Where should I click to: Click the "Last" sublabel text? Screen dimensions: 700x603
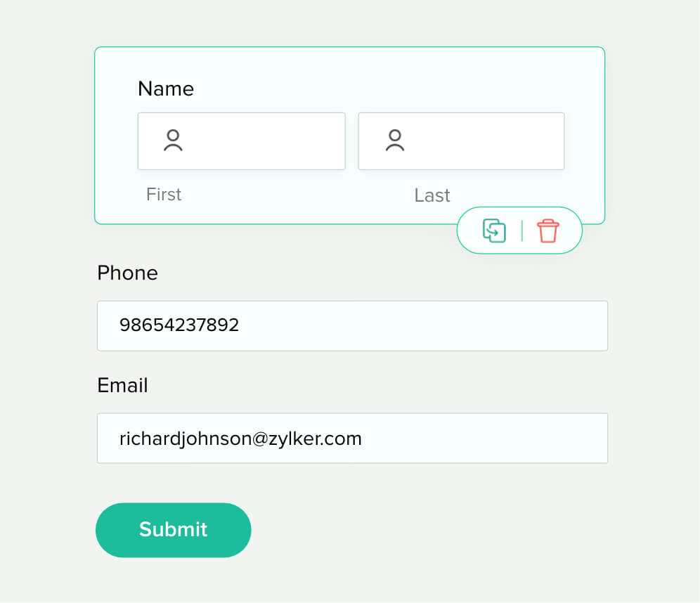[432, 195]
